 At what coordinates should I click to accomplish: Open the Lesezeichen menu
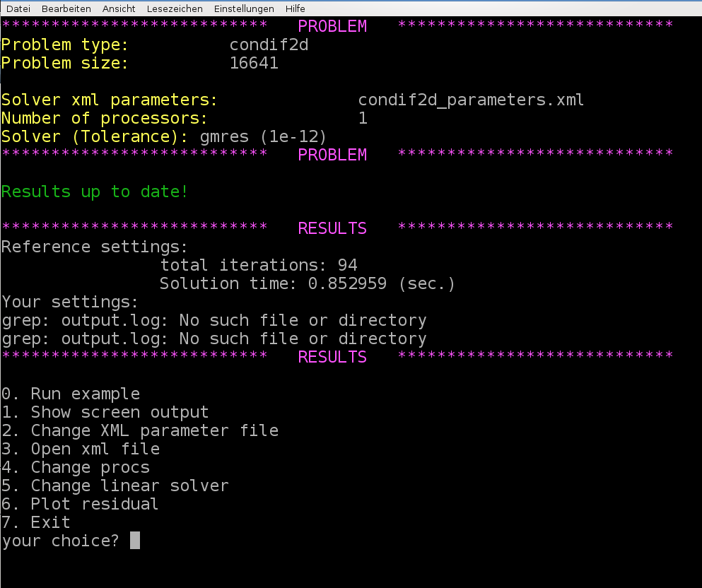[x=175, y=8]
